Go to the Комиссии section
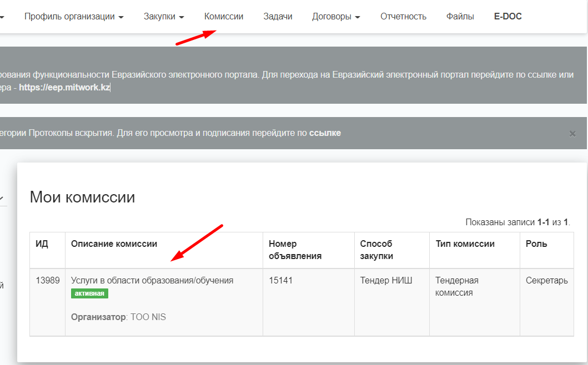Screen dimensions: 588x365 point(224,17)
